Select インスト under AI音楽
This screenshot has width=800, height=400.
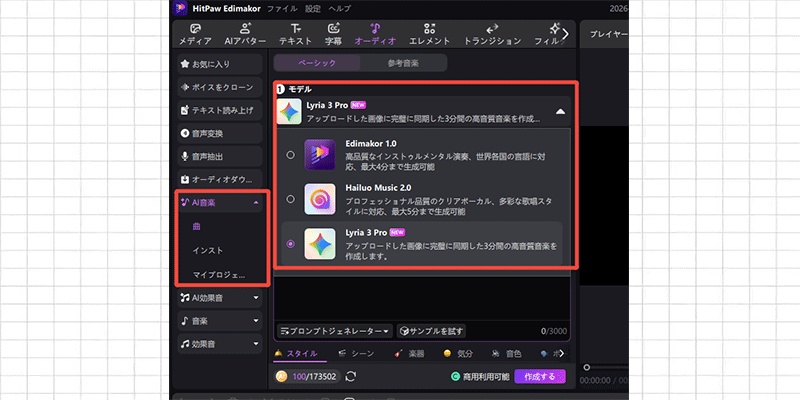[x=208, y=251]
